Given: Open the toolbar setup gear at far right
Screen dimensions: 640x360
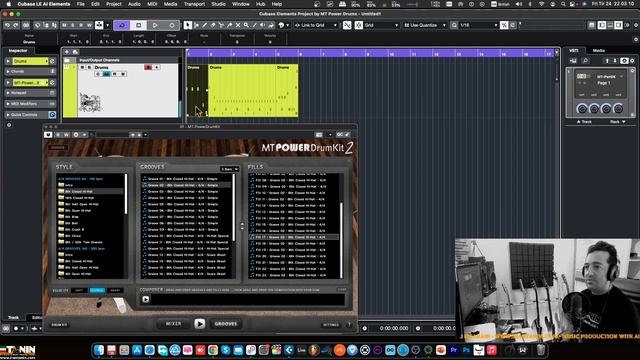Looking at the screenshot, I should [x=636, y=25].
